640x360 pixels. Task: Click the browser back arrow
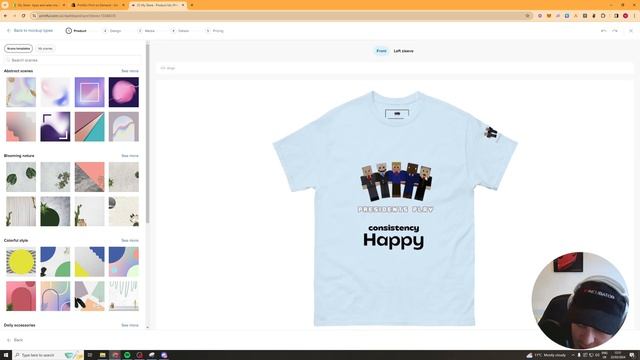click(5, 16)
